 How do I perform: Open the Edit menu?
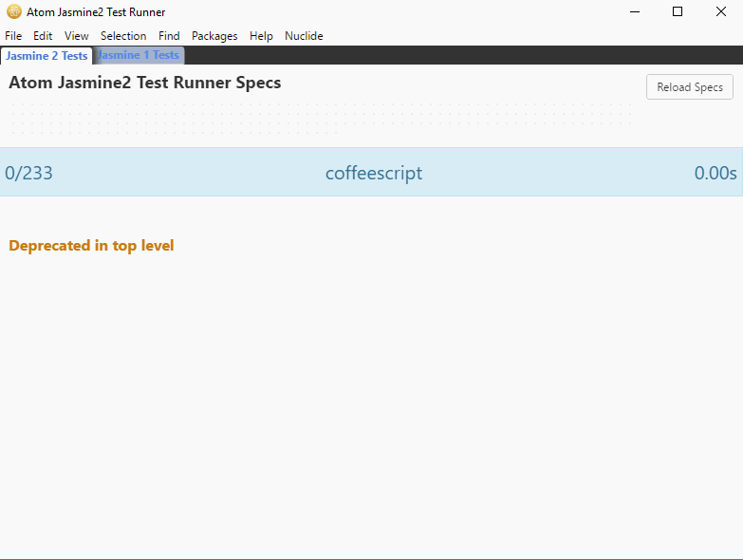[x=43, y=36]
